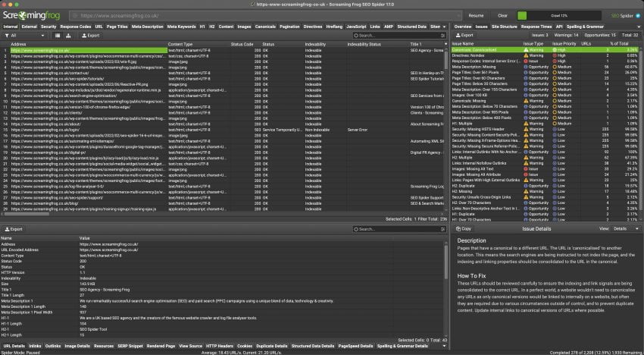Click warning icon in H1: Multiple row

[x=526, y=124]
